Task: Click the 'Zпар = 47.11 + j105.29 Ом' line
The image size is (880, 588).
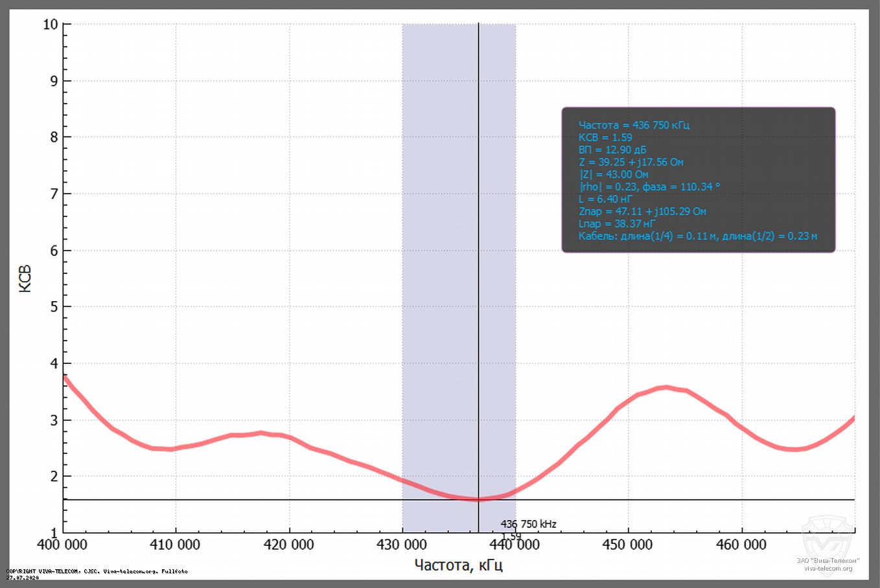Action: tap(642, 211)
